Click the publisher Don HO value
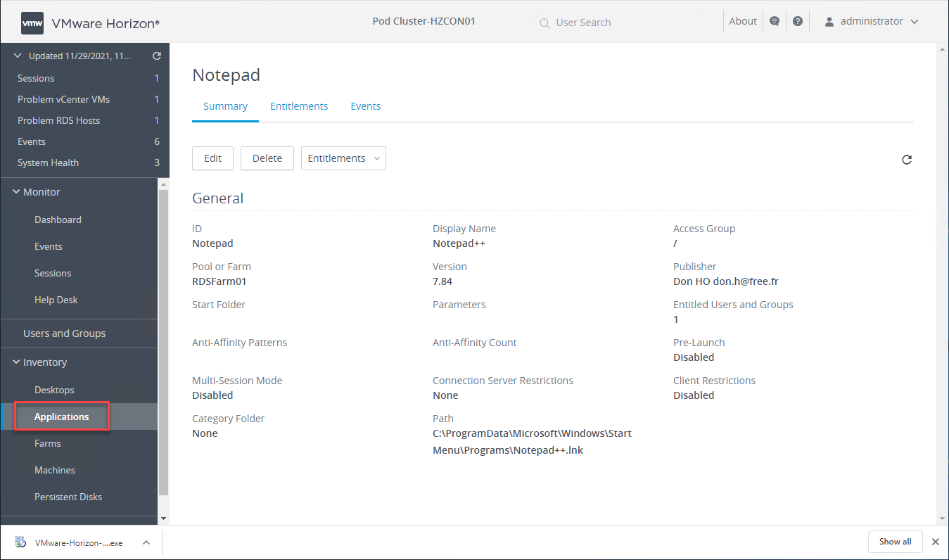Screen dimensions: 949x560 click(725, 281)
